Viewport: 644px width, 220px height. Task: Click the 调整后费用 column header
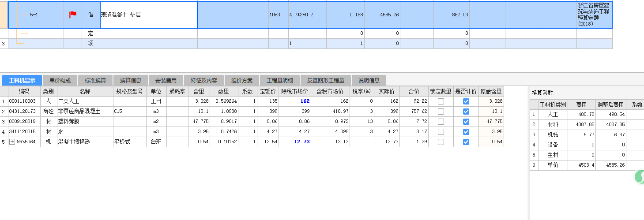[x=610, y=104]
